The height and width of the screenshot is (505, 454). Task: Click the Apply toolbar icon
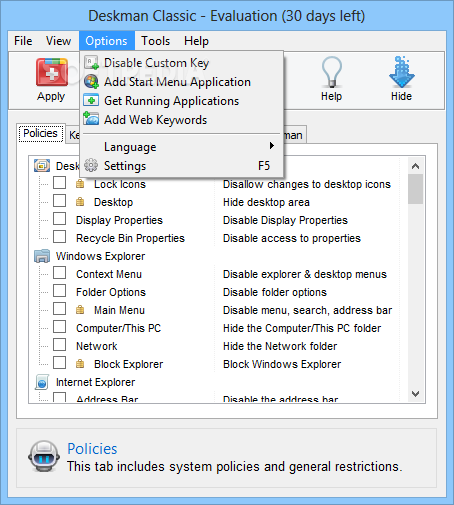(x=52, y=72)
